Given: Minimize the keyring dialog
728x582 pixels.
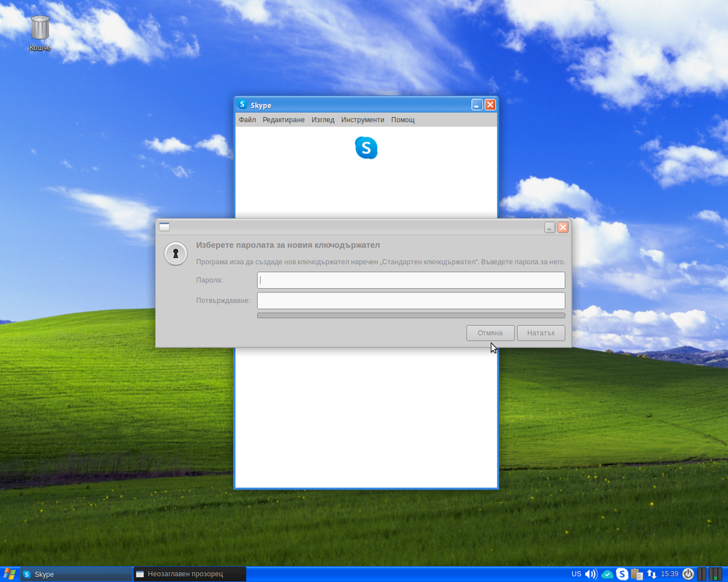Looking at the screenshot, I should [x=550, y=227].
